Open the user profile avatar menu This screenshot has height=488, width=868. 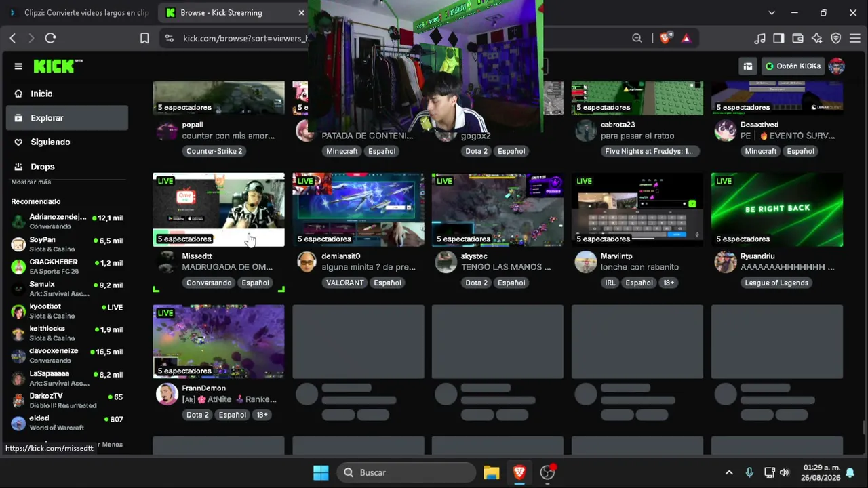coord(836,66)
